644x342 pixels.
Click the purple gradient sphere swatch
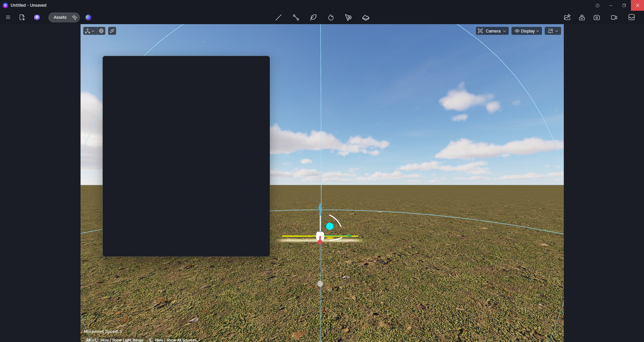click(x=88, y=17)
